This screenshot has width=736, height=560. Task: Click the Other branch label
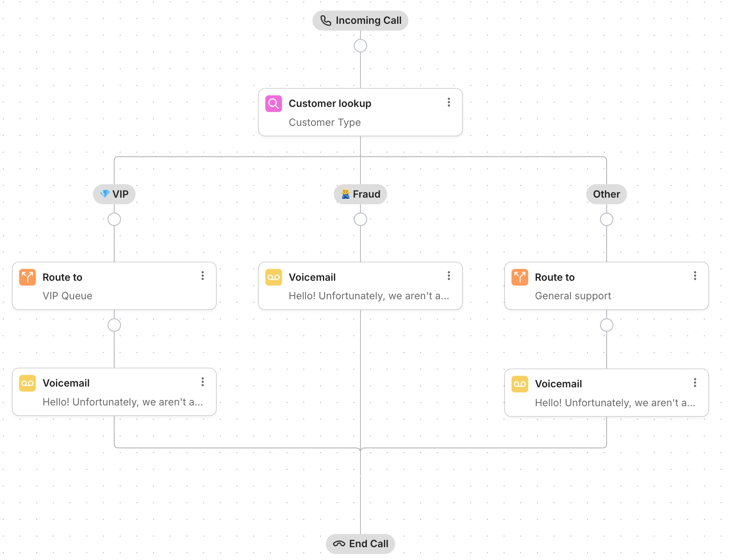click(x=606, y=194)
